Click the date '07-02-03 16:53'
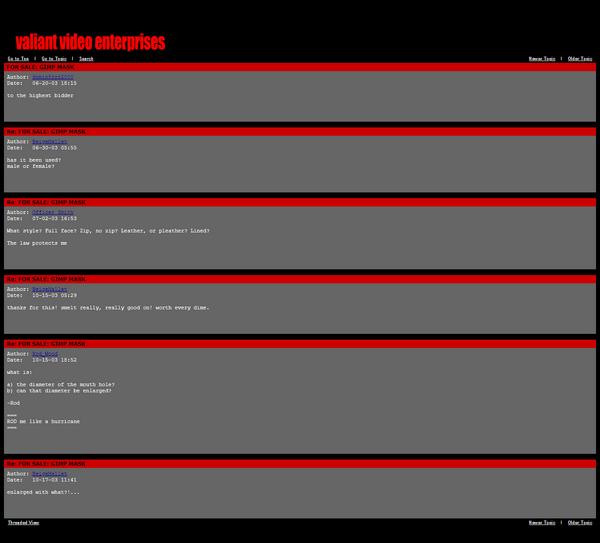The height and width of the screenshot is (543, 600). click(x=54, y=219)
